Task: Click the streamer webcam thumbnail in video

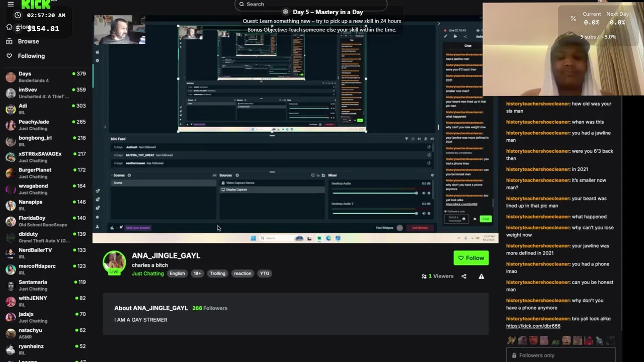Action: point(119,30)
